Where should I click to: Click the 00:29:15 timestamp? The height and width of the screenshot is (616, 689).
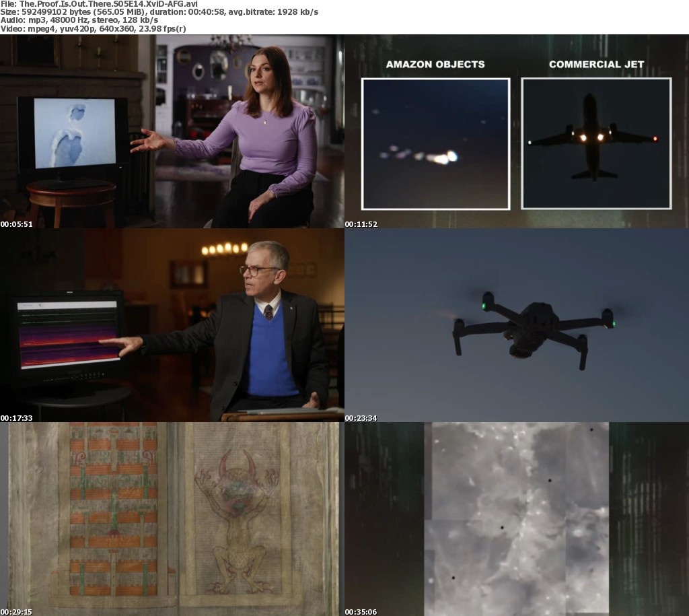(x=17, y=611)
